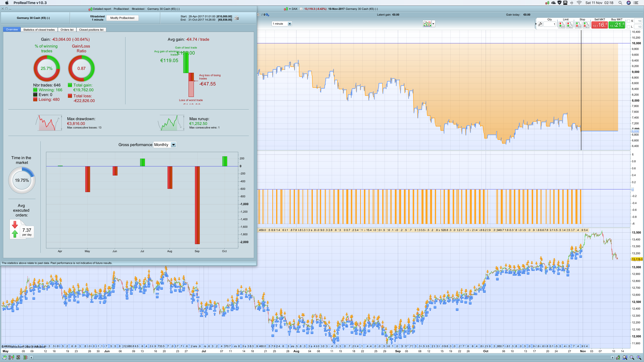The width and height of the screenshot is (644, 362).
Task: Expand the Gross performance Monthly dropdown
Action: tap(173, 145)
